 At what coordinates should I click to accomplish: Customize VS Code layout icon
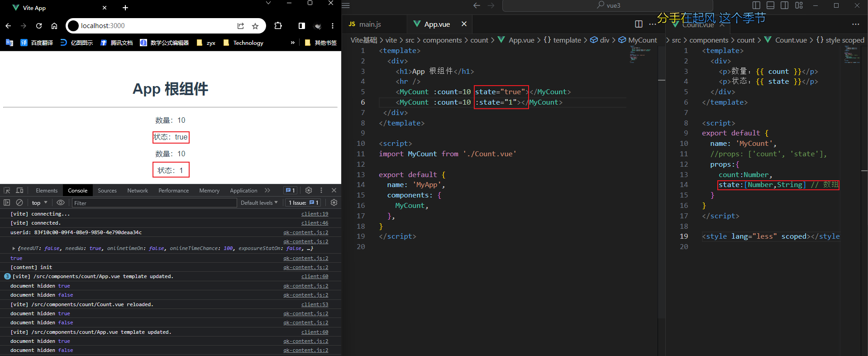[x=799, y=5]
